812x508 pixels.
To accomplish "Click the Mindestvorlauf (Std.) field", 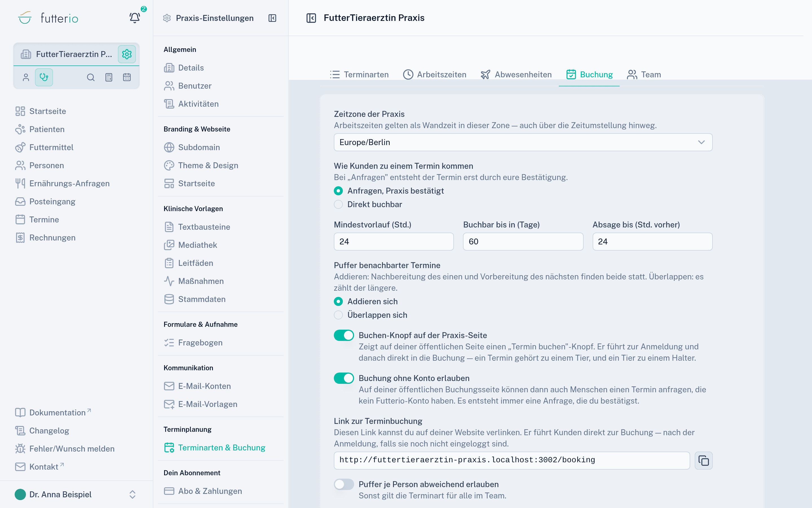I will (x=394, y=242).
